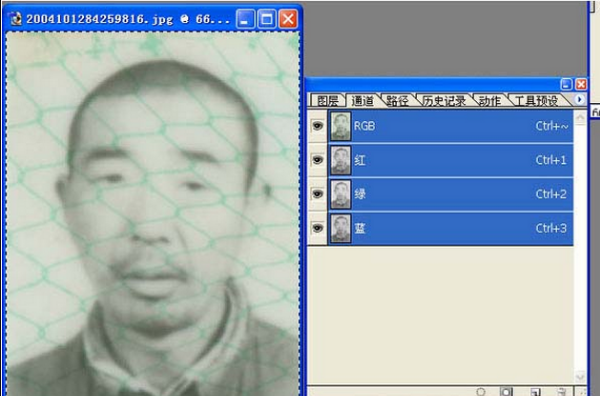Select the 绿 channel row
Image resolution: width=600 pixels, height=396 pixels.
(x=450, y=194)
